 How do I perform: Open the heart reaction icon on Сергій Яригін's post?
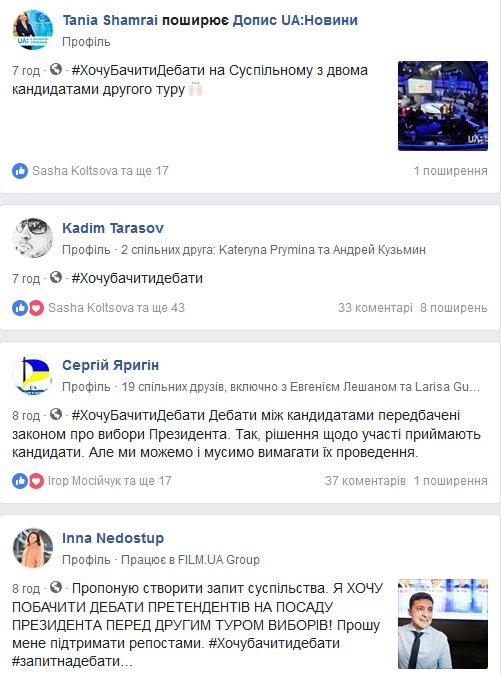36,480
